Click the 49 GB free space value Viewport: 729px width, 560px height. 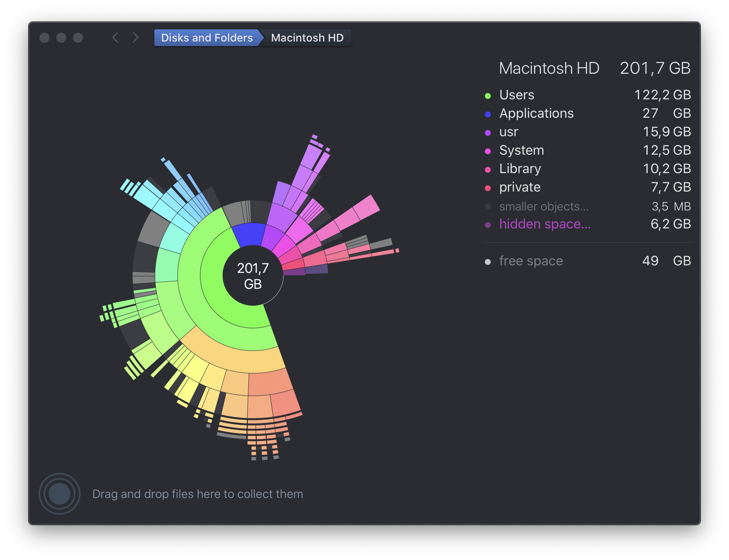pyautogui.click(x=667, y=261)
